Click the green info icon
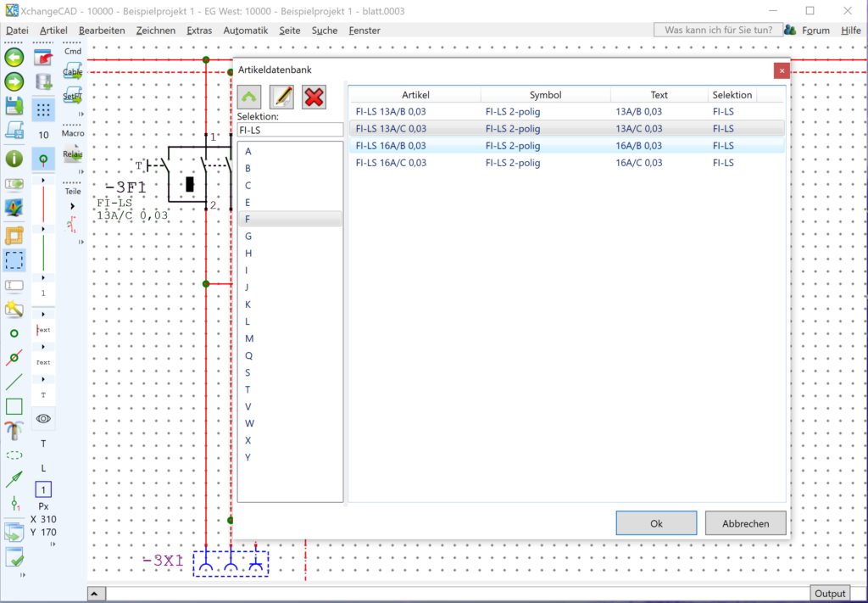Image resolution: width=868 pixels, height=603 pixels. click(x=14, y=159)
